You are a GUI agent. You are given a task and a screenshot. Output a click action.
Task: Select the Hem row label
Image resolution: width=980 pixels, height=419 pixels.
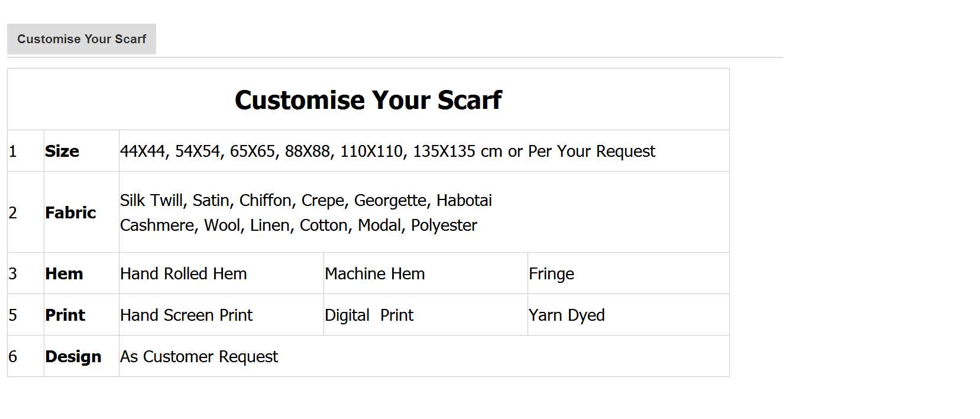pos(64,274)
